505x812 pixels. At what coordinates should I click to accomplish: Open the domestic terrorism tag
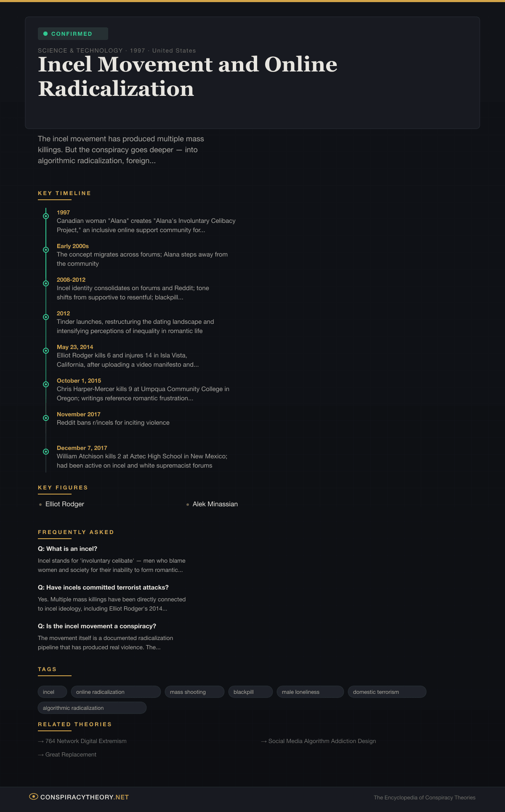387,692
